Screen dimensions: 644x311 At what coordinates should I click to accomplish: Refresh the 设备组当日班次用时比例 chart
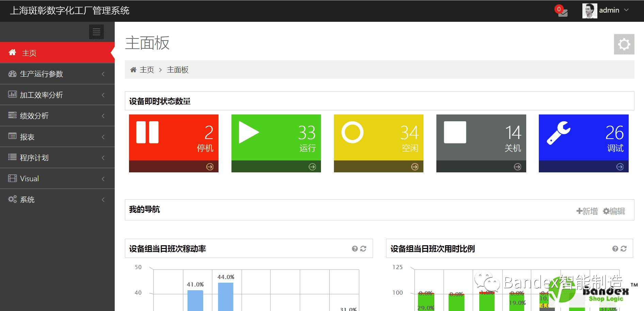coord(624,249)
